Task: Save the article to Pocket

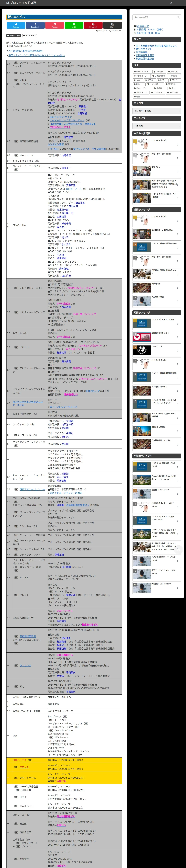Action: point(55,25)
